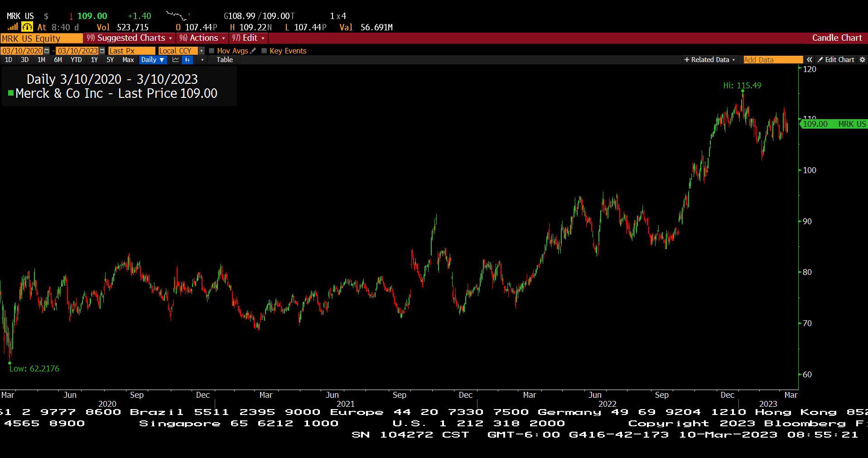Open the end date calendar picker
868x458 pixels.
102,51
